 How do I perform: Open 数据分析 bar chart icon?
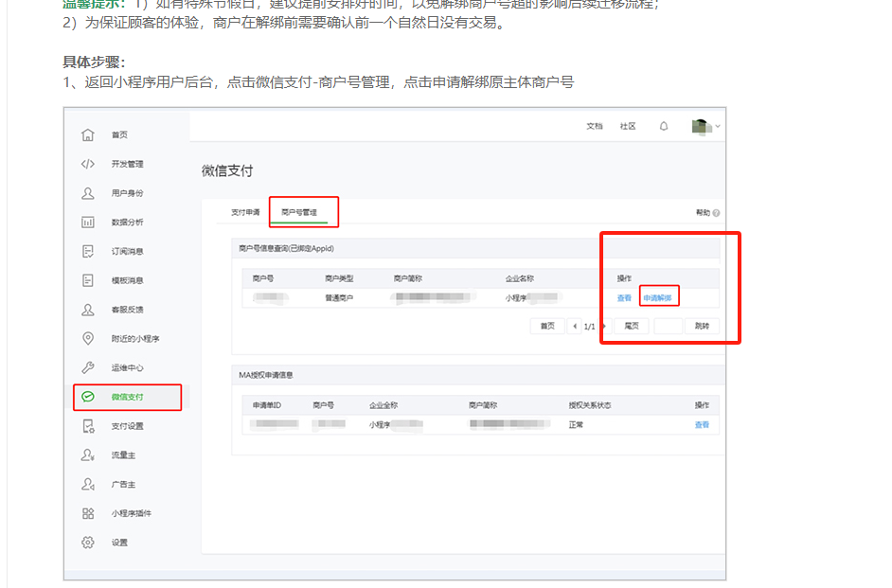(x=88, y=223)
